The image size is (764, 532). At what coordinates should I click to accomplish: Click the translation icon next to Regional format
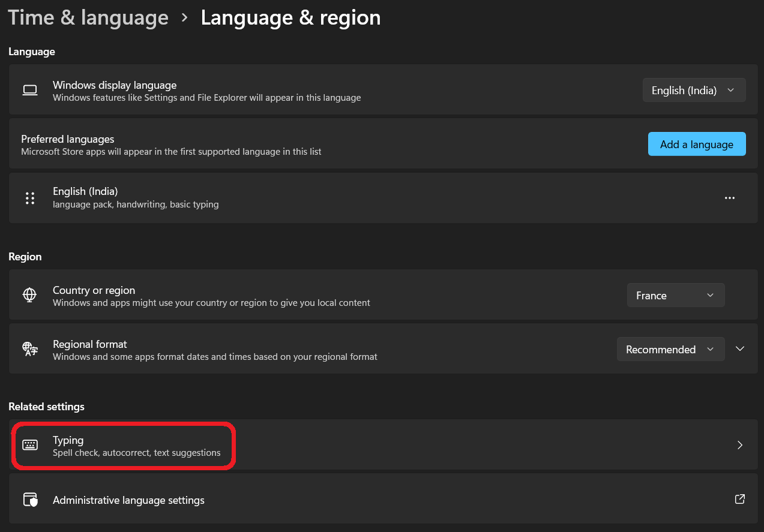[29, 348]
